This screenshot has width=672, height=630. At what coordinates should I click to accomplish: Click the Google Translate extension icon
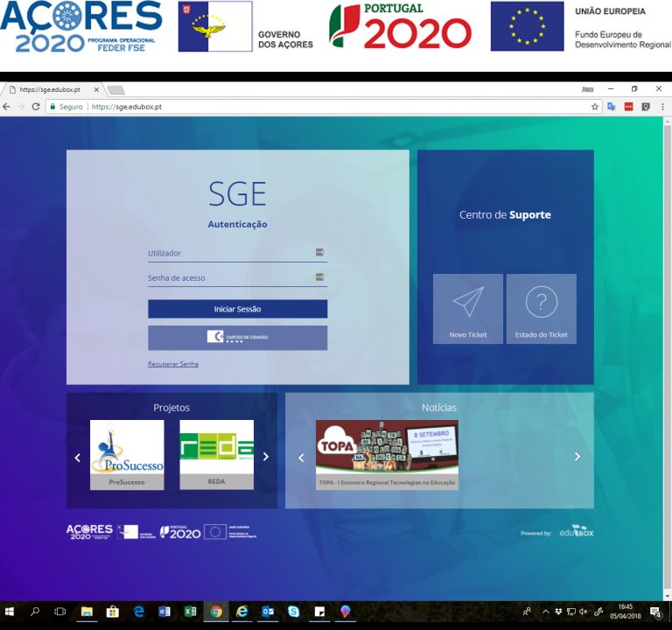pos(612,107)
